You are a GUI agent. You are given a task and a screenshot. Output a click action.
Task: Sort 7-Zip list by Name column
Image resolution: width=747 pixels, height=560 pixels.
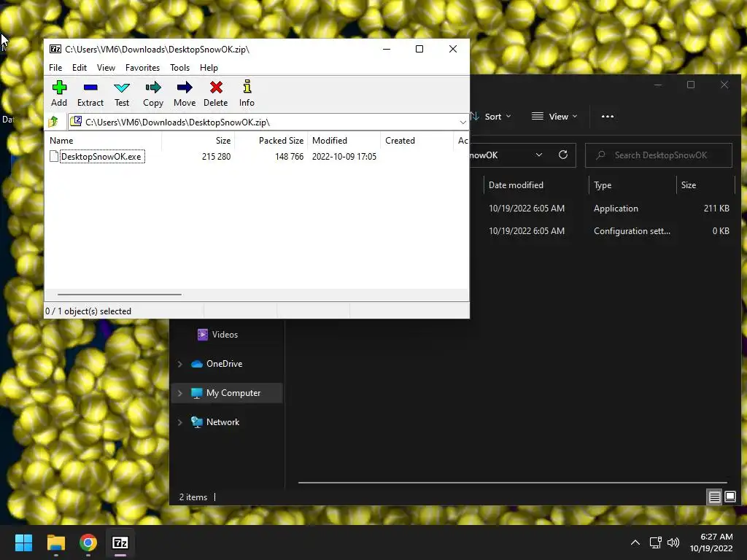(x=104, y=141)
